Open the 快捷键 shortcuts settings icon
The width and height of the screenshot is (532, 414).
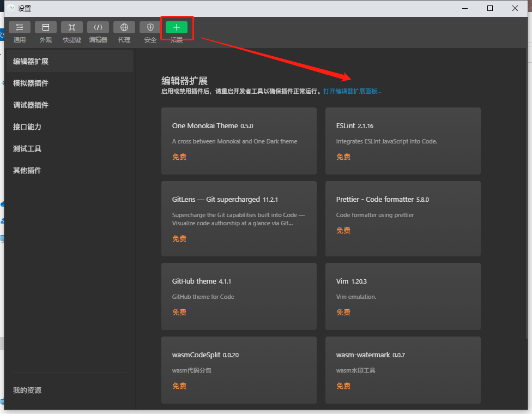point(71,27)
